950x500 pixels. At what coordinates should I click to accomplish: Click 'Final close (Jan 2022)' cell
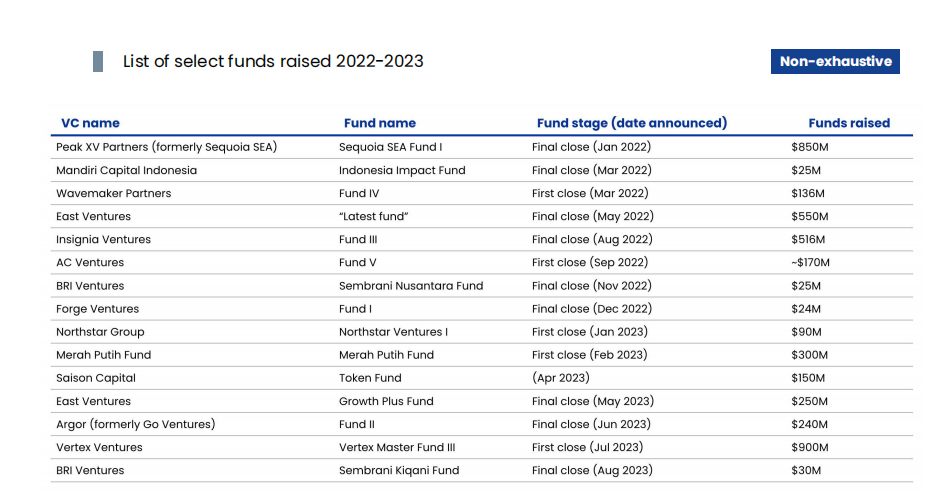pos(591,147)
